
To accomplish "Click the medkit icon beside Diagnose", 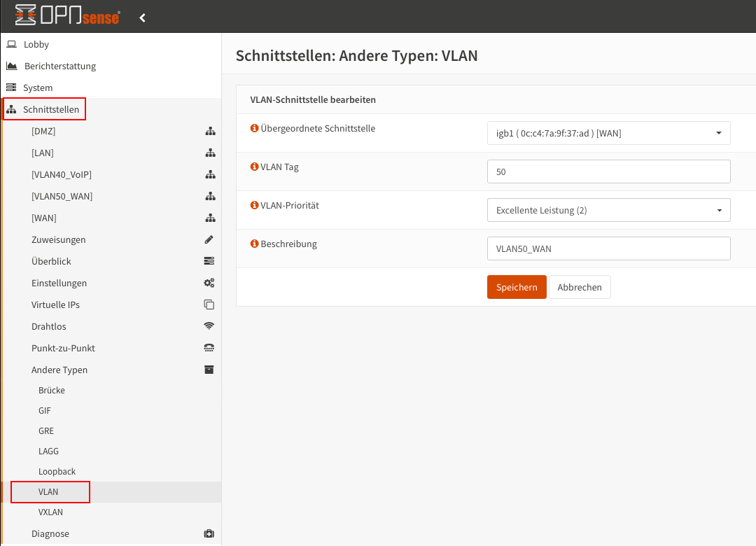I will pyautogui.click(x=209, y=533).
